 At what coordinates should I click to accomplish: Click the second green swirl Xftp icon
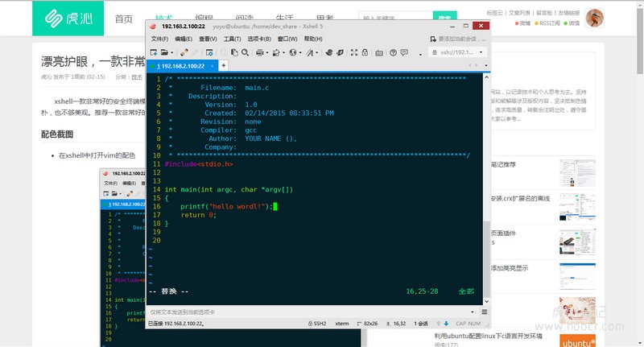pos(340,52)
